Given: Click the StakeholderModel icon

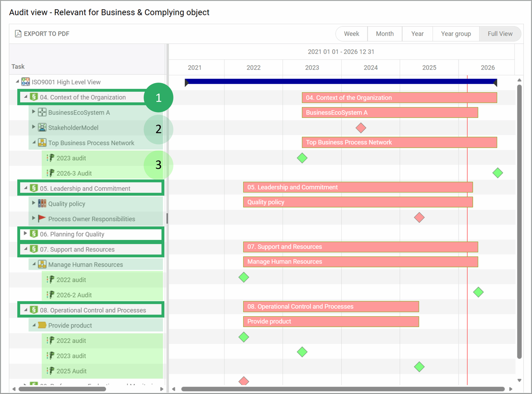Looking at the screenshot, I should tap(42, 128).
